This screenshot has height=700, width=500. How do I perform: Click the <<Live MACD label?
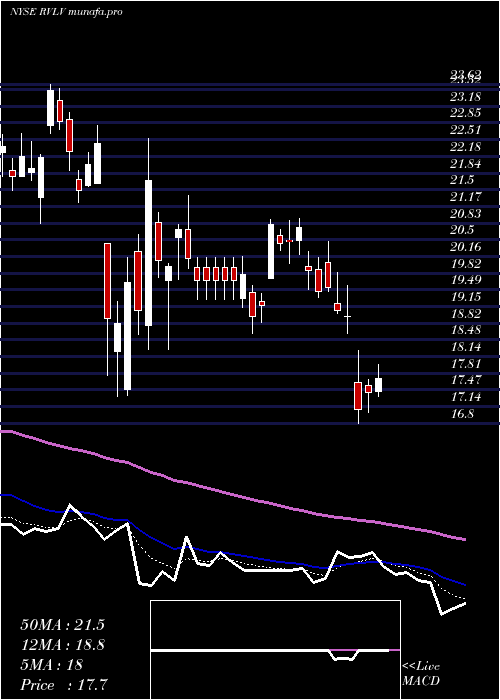(421, 674)
